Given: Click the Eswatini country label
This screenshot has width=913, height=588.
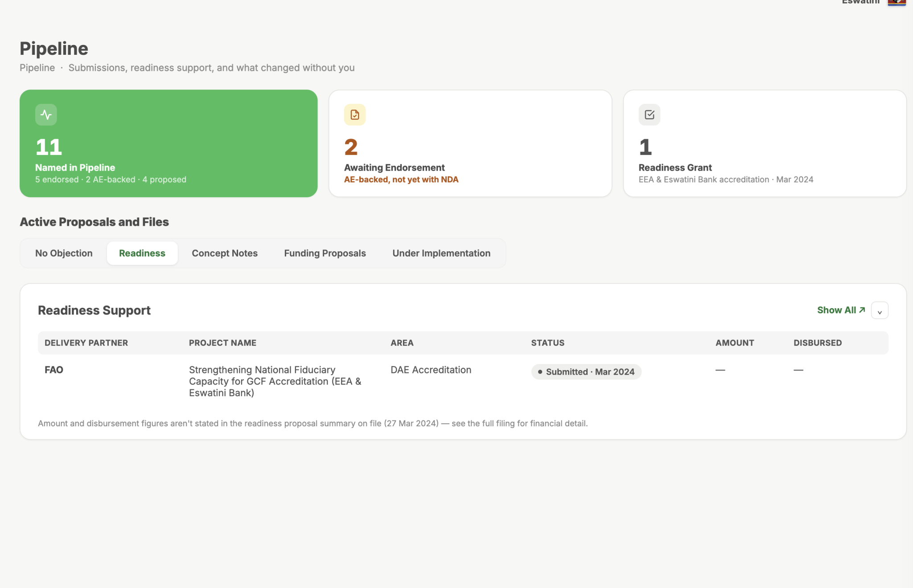Looking at the screenshot, I should click(x=860, y=2).
